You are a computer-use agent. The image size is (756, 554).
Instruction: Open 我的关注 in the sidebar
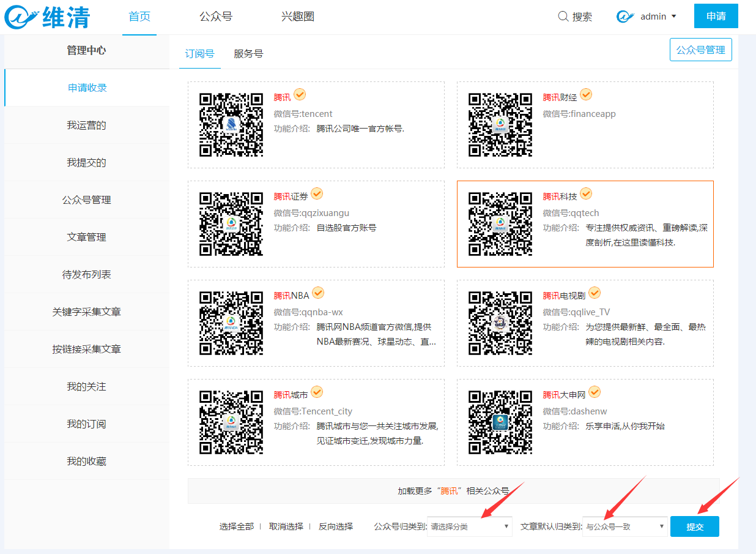click(87, 386)
